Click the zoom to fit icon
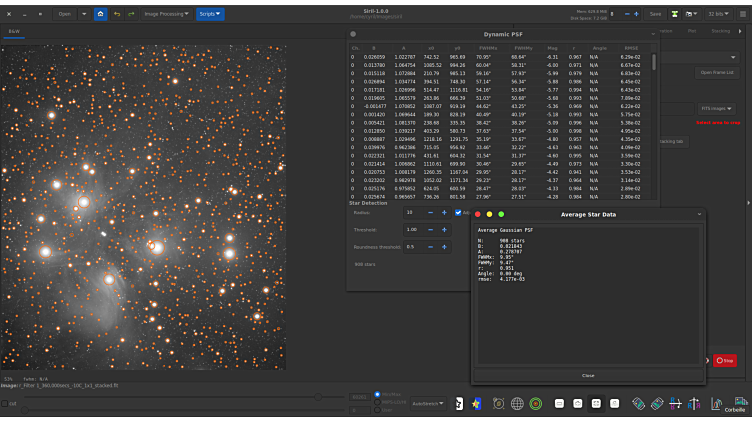 click(598, 404)
